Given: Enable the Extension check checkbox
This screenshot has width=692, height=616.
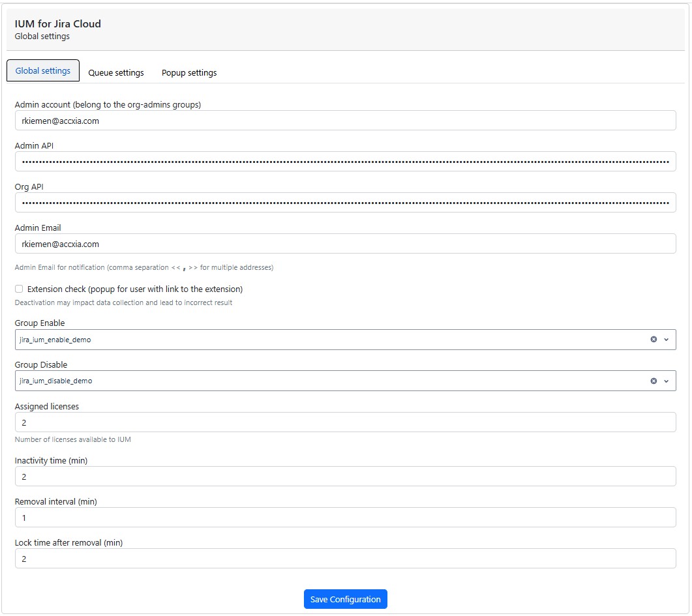Looking at the screenshot, I should [18, 289].
